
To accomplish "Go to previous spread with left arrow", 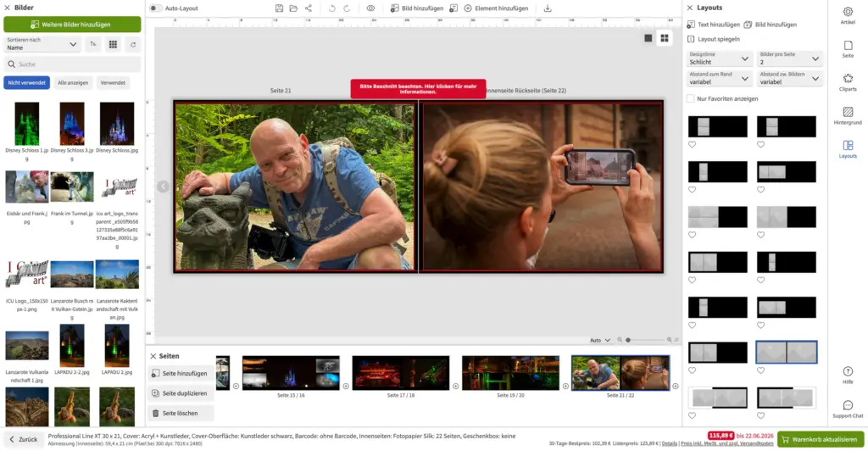I will click(x=163, y=187).
